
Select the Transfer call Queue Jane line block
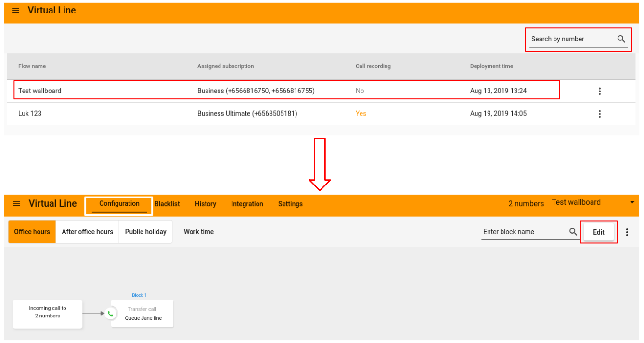(143, 314)
